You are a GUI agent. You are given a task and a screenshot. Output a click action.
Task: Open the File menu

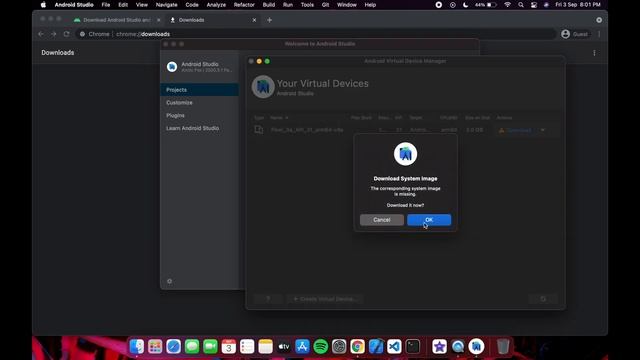pos(106,5)
